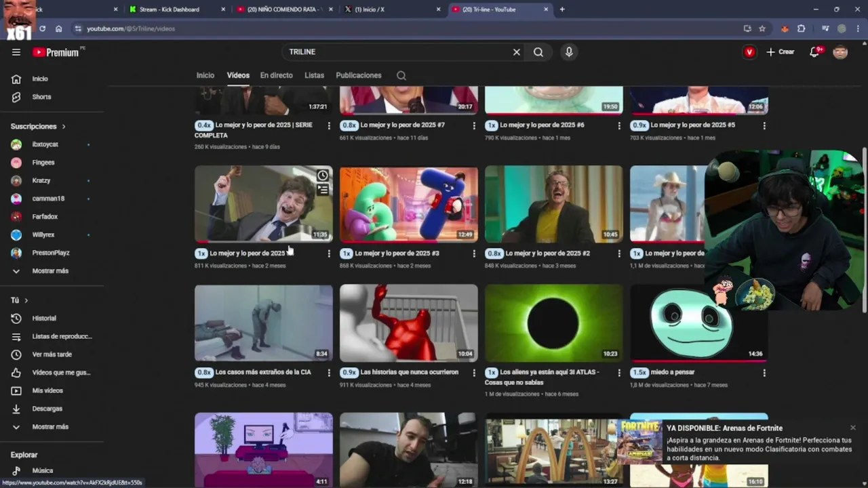This screenshot has height=488, width=868.
Task: Reload the page
Action: tap(42, 28)
